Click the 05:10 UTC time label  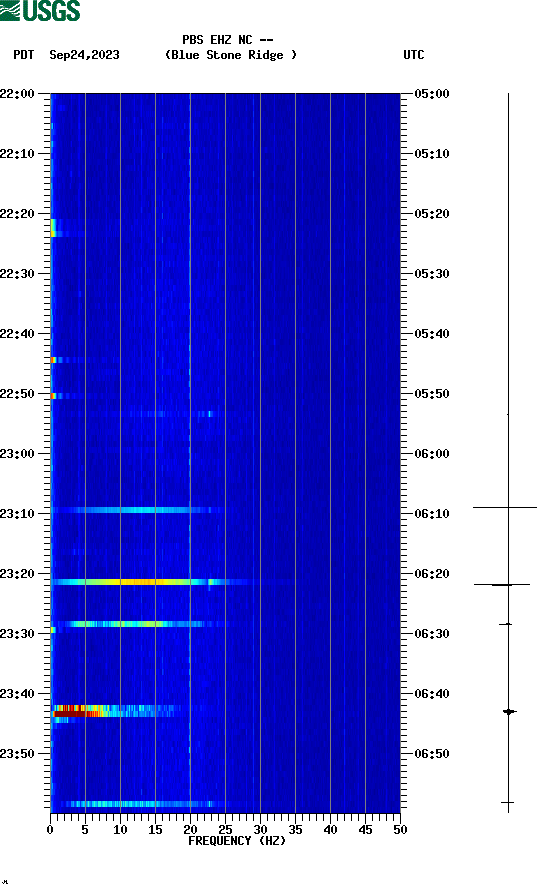432,154
